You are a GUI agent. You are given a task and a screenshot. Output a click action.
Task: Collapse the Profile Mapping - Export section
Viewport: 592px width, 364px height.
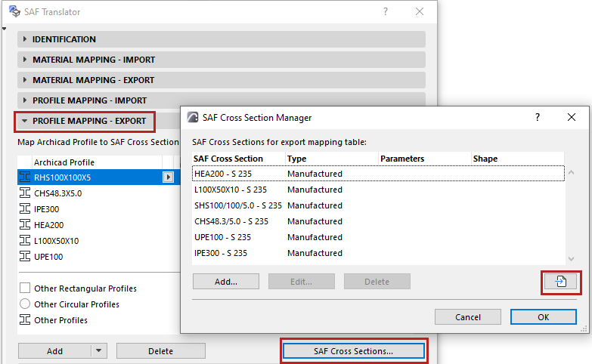pyautogui.click(x=25, y=121)
